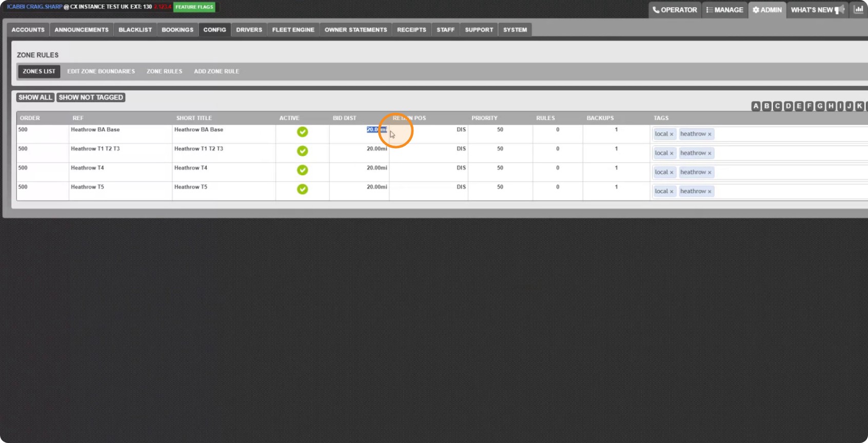Viewport: 868px width, 443px height.
Task: Click the phone icon on the Operator tab
Action: click(x=656, y=10)
